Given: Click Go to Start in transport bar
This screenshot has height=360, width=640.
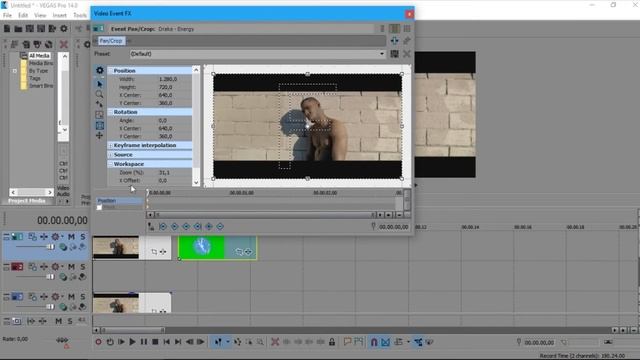Looking at the screenshot, I should click(x=167, y=342).
